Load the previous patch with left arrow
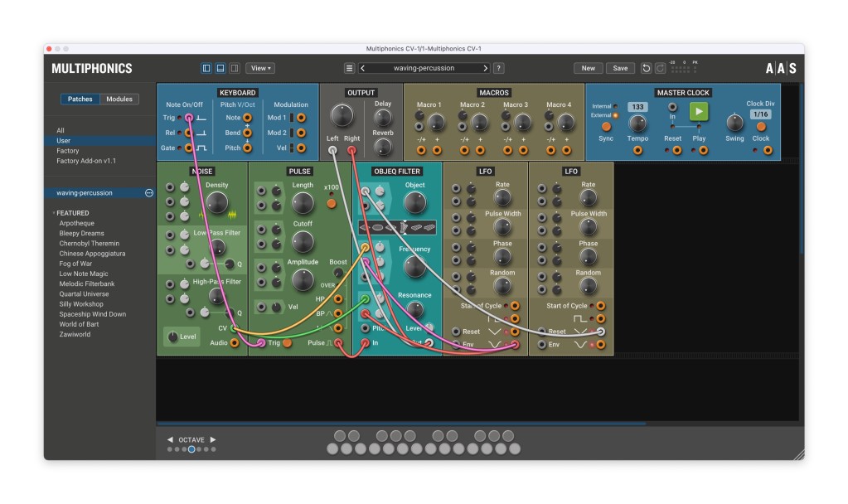848x504 pixels. click(x=363, y=68)
